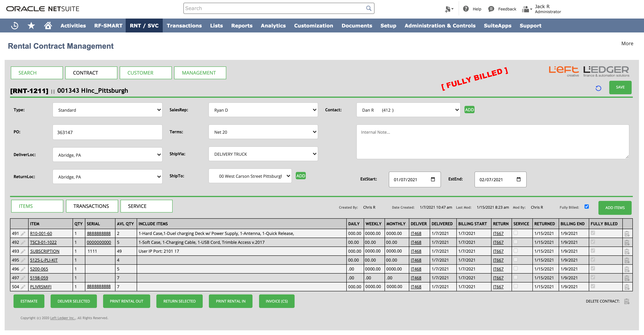
Task: Open the Transactions menu in navigation bar
Action: [184, 26]
